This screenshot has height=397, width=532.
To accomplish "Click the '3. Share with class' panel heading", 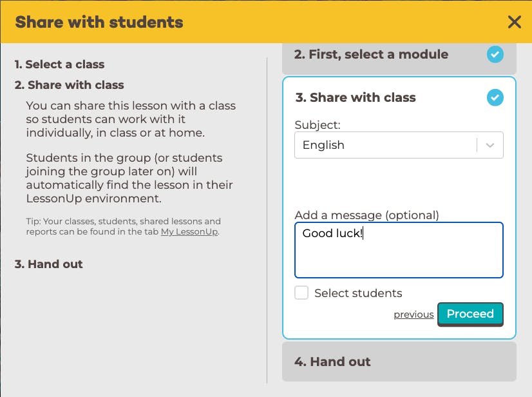I will click(x=356, y=97).
